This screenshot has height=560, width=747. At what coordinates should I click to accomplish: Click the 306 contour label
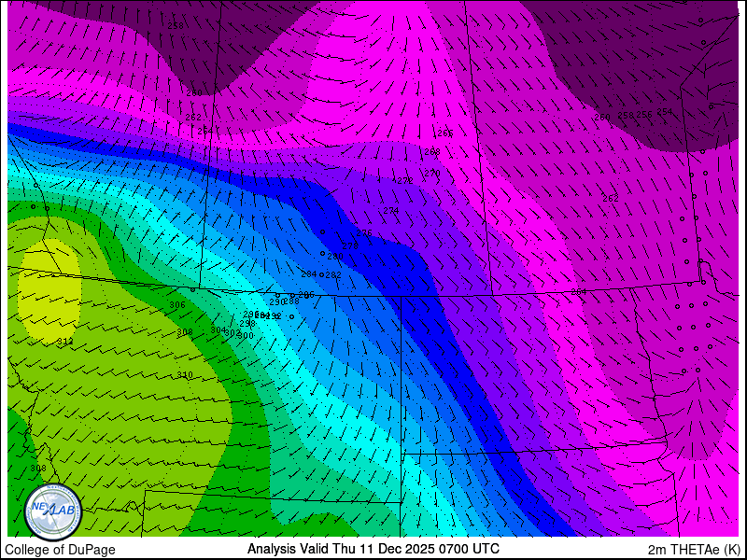(177, 305)
